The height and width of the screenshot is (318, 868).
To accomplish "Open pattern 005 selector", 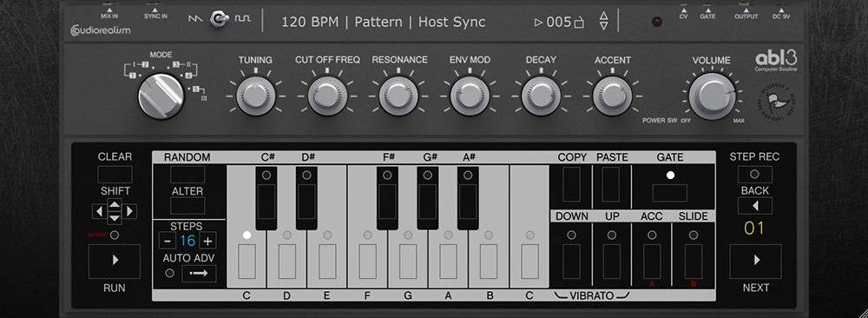I will click(x=559, y=23).
